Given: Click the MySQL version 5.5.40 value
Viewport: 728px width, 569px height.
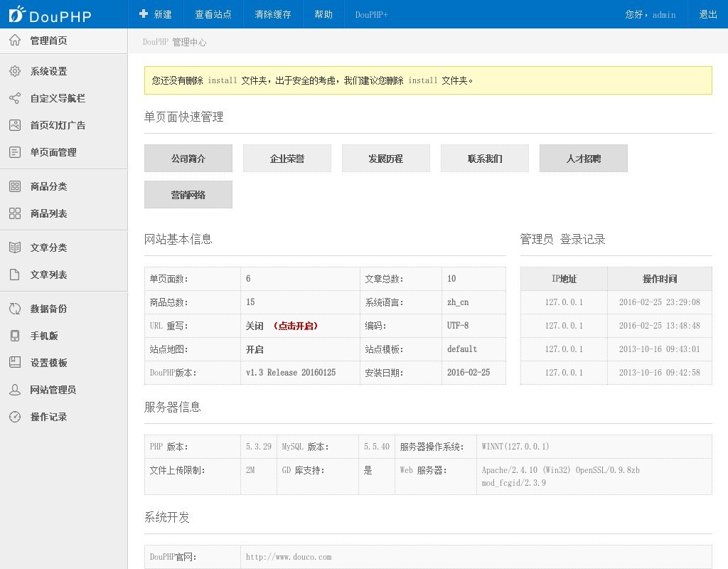Looking at the screenshot, I should (x=377, y=447).
